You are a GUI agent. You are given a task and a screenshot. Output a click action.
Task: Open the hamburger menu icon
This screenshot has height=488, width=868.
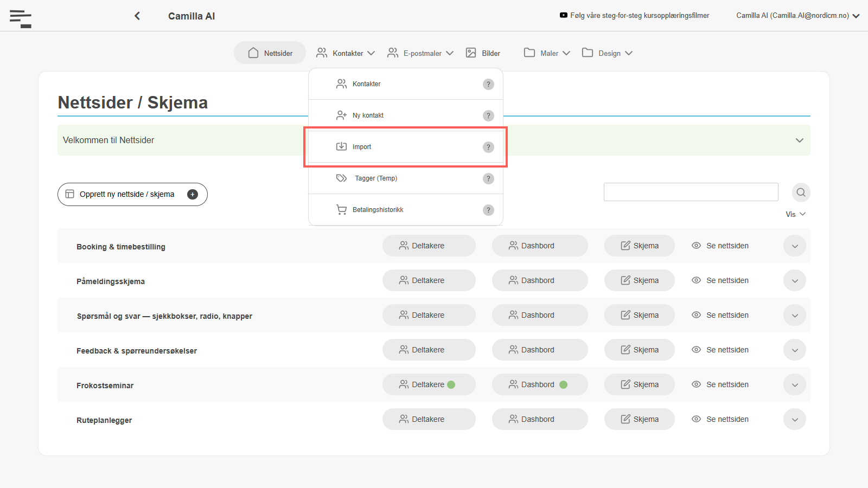pyautogui.click(x=21, y=18)
